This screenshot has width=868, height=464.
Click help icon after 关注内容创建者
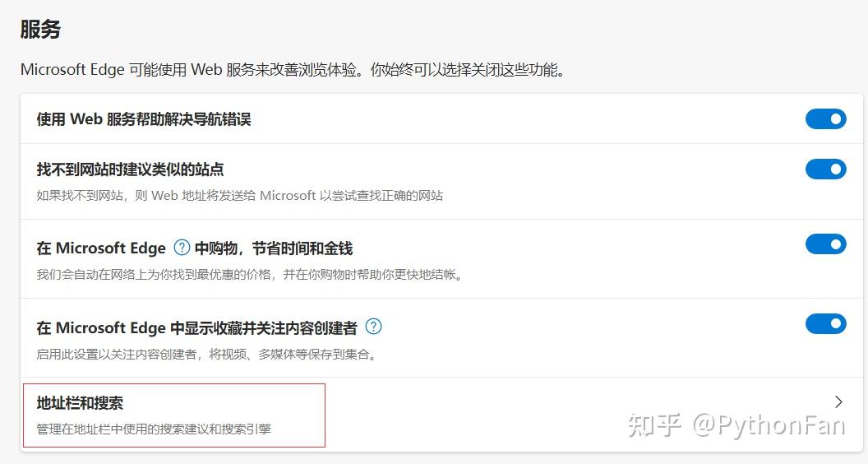point(374,327)
